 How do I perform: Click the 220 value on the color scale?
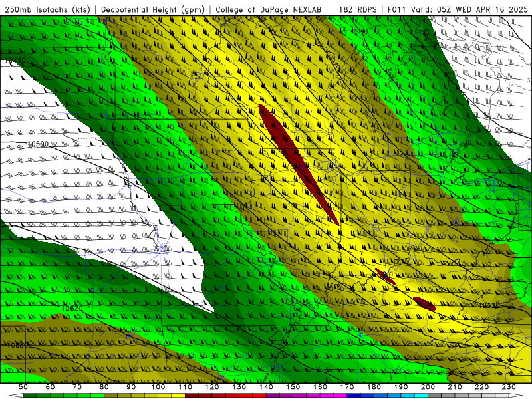(481, 387)
